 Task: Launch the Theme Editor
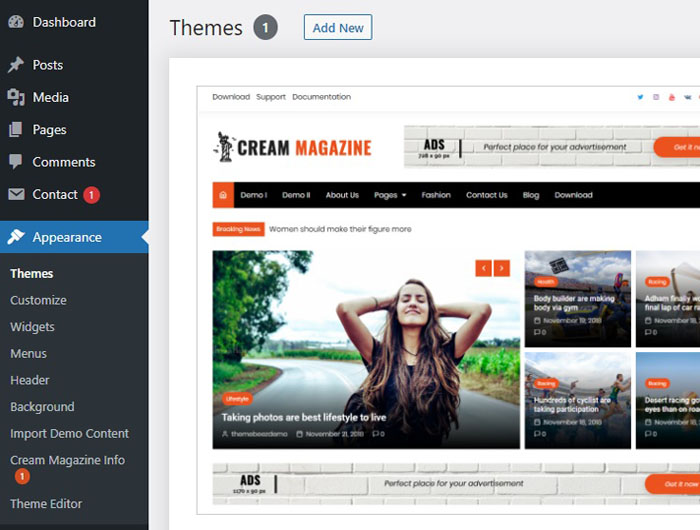46,504
